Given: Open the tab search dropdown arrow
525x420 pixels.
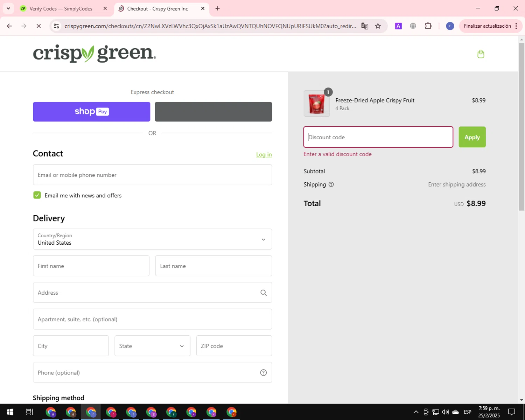Looking at the screenshot, I should pyautogui.click(x=8, y=8).
